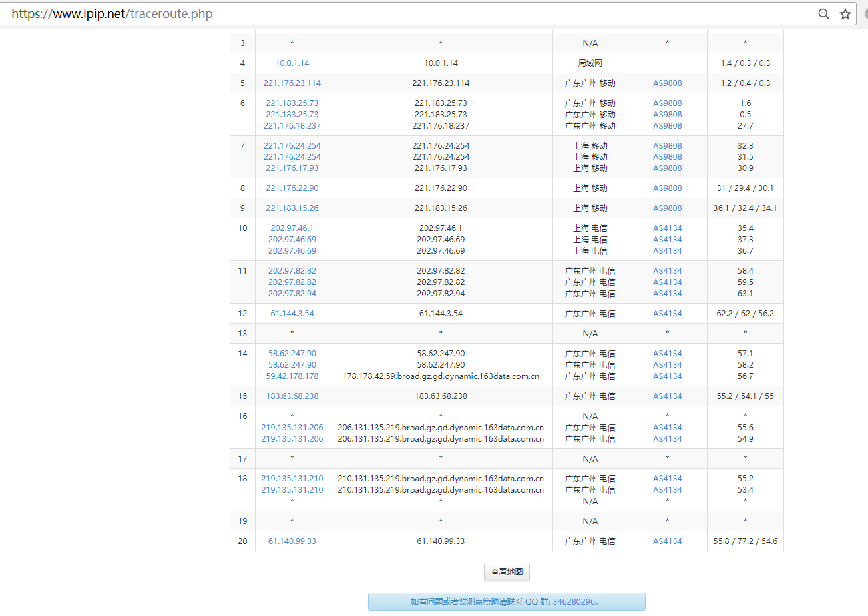The height and width of the screenshot is (616, 868).
Task: Click the 局域网 location cell
Action: coord(590,63)
